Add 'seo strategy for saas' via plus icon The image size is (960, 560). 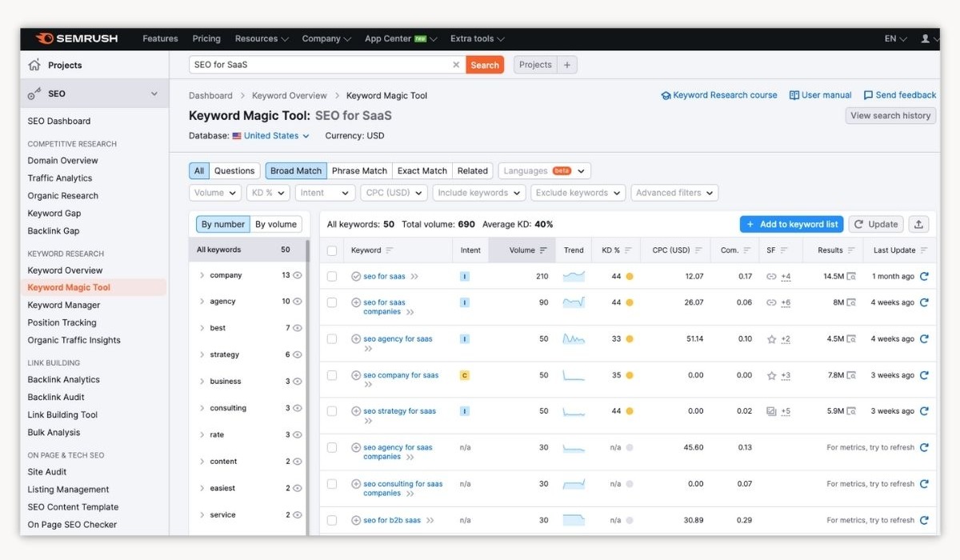point(356,411)
